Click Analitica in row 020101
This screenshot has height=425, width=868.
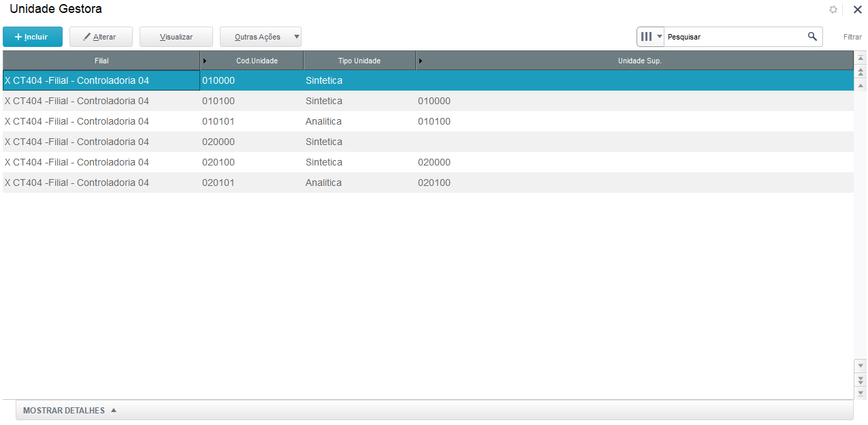[x=323, y=183]
